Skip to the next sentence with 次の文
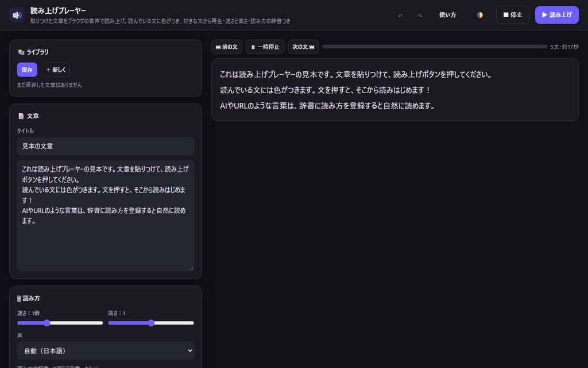 tap(303, 47)
